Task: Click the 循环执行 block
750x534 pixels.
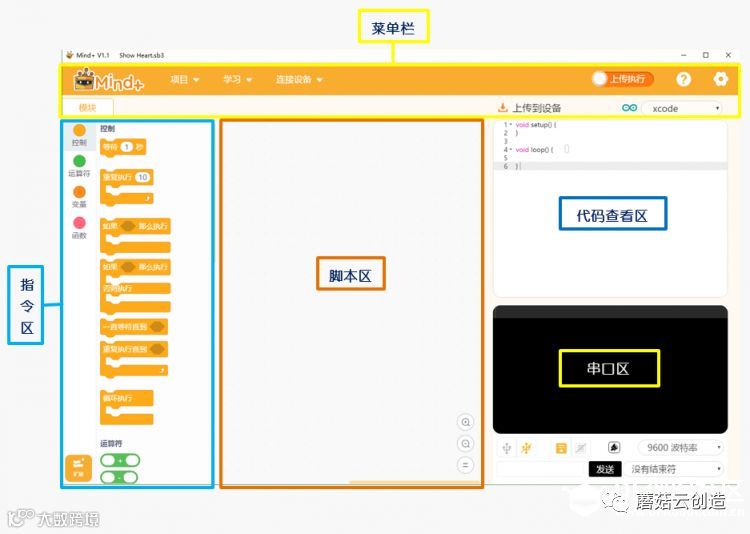Action: tap(127, 407)
